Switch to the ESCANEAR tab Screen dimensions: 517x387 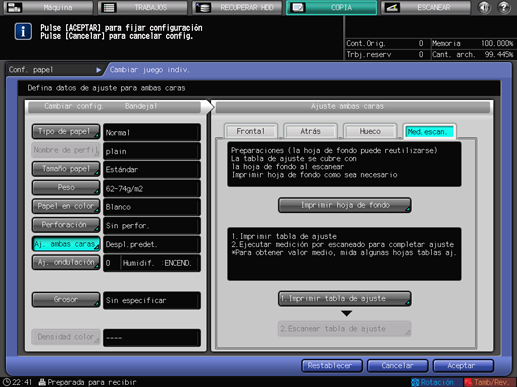[426, 7]
